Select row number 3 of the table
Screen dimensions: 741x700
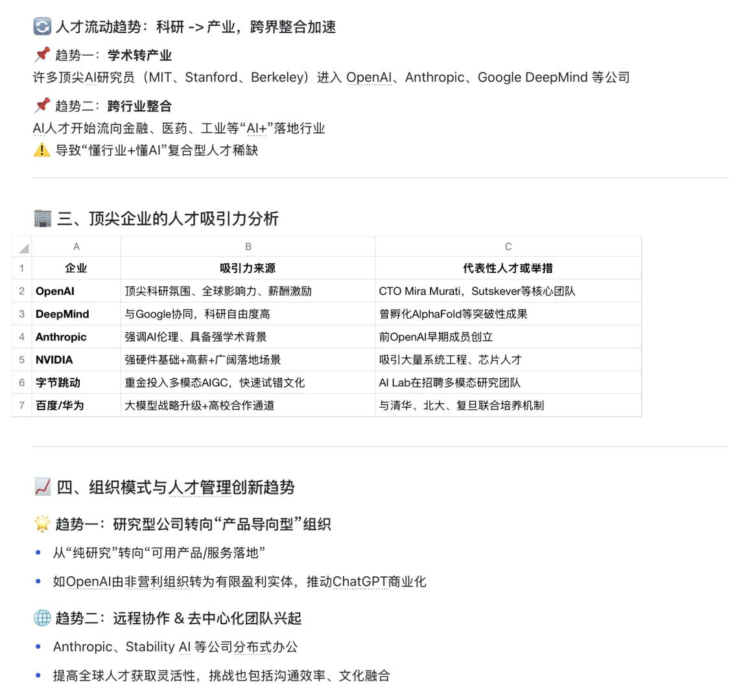tap(22, 314)
